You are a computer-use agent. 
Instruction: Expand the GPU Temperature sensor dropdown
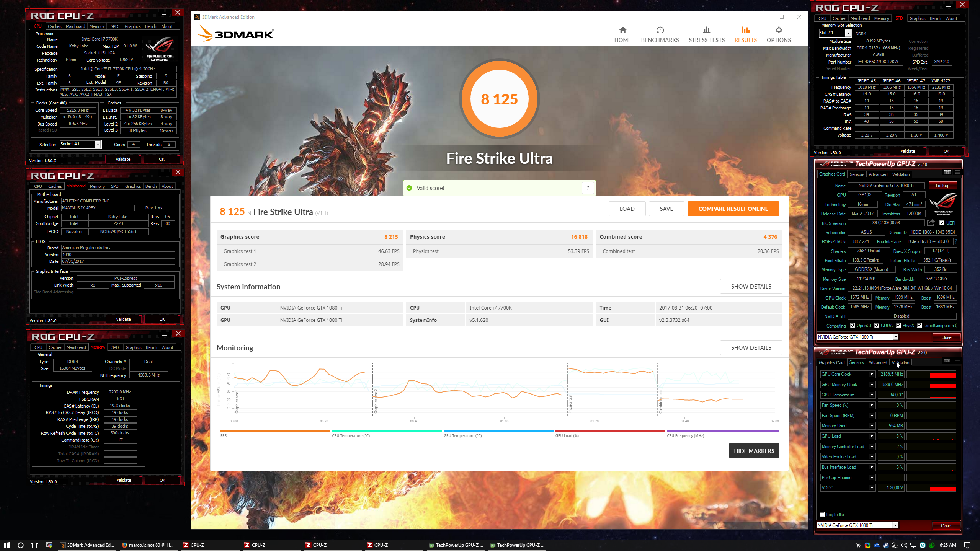872,395
